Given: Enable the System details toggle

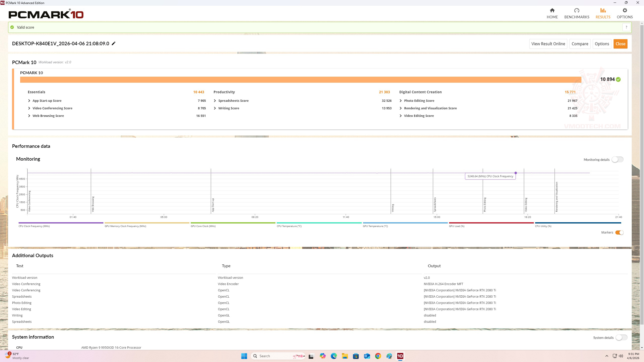Looking at the screenshot, I should pyautogui.click(x=621, y=338).
